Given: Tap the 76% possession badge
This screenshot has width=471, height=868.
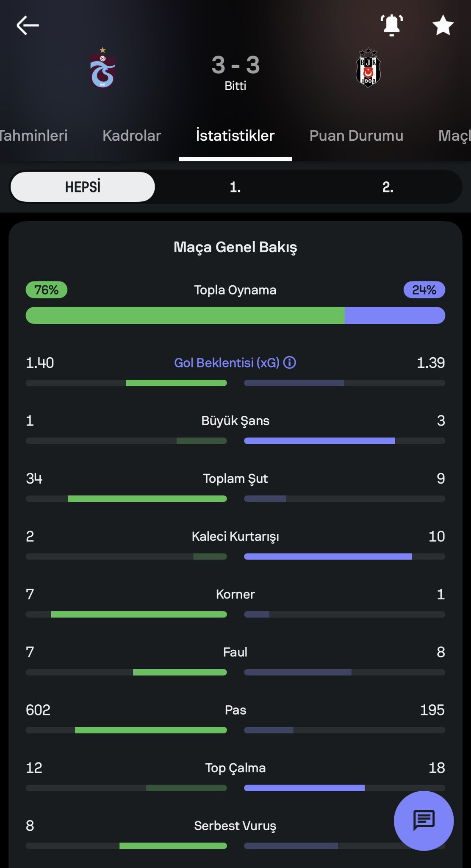Looking at the screenshot, I should click(47, 290).
